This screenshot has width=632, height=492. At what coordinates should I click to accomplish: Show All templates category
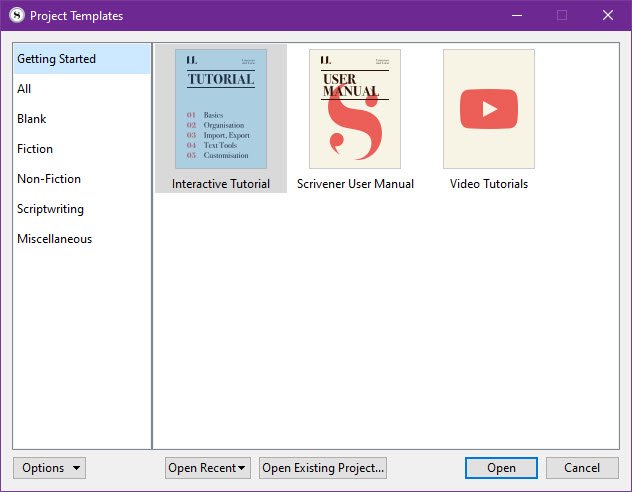[82, 89]
